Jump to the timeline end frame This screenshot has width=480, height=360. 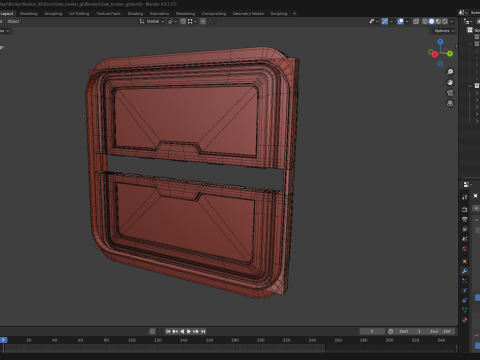pos(203,331)
